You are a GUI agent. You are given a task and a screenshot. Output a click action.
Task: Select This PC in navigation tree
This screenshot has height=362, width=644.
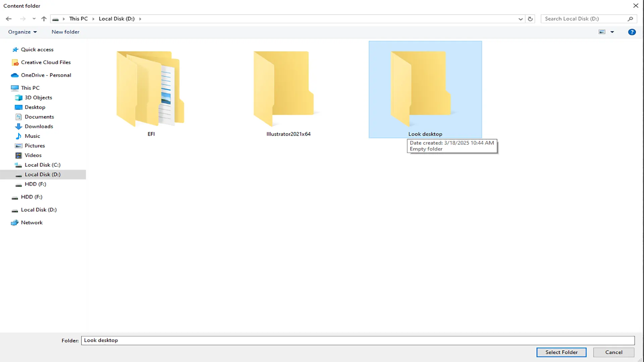30,88
